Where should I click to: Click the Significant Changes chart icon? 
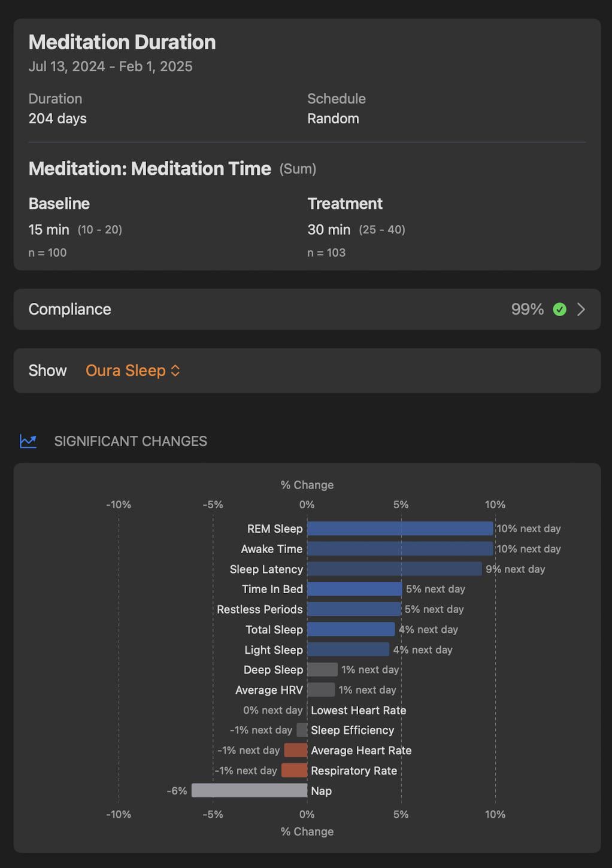28,441
